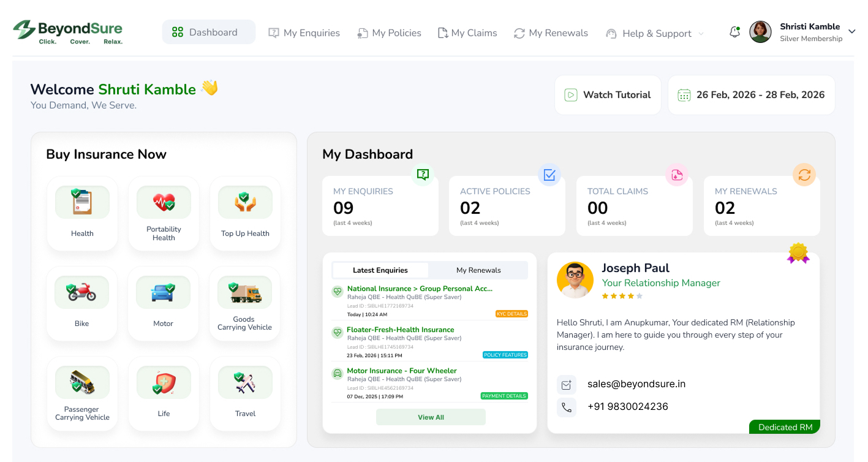Viewport: 868px width, 462px height.
Task: Click the PAYMENT DETAILS badge
Action: click(x=504, y=396)
